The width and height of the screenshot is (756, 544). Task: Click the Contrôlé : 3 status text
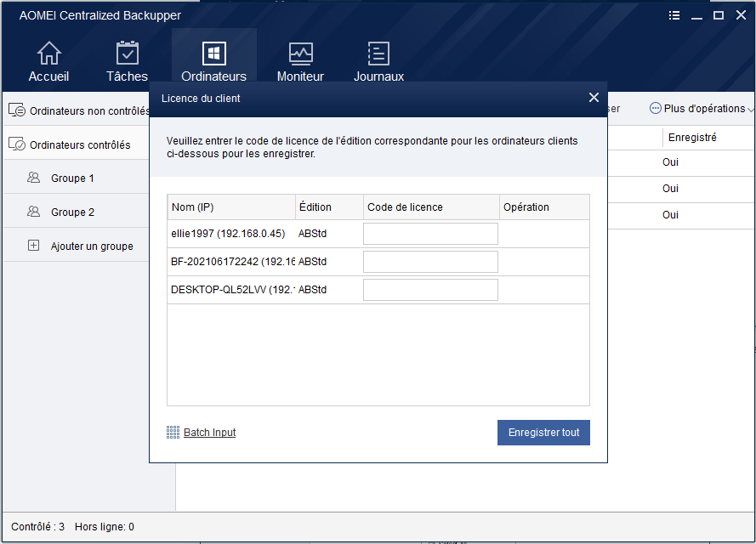coord(37,527)
